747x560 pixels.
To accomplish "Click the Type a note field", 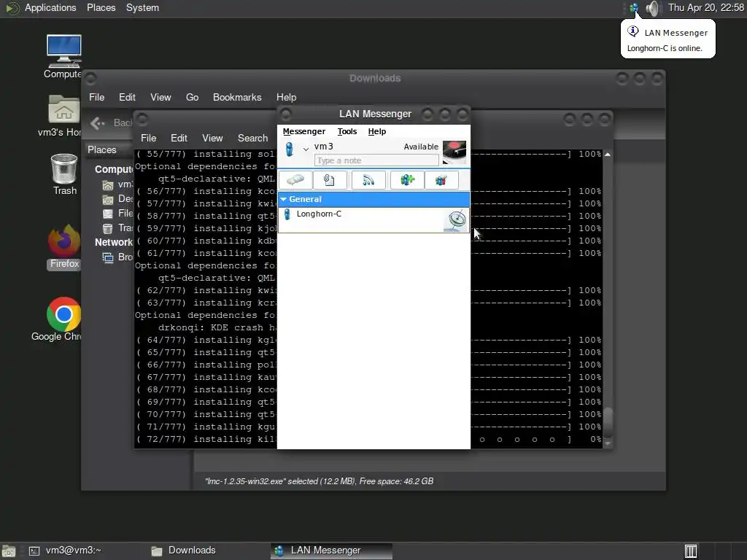I will (376, 160).
